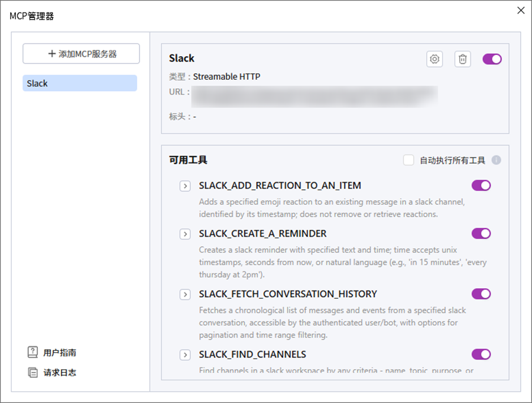Expand the SLACK_FIND_CHANNELS tool chevron

pos(185,355)
